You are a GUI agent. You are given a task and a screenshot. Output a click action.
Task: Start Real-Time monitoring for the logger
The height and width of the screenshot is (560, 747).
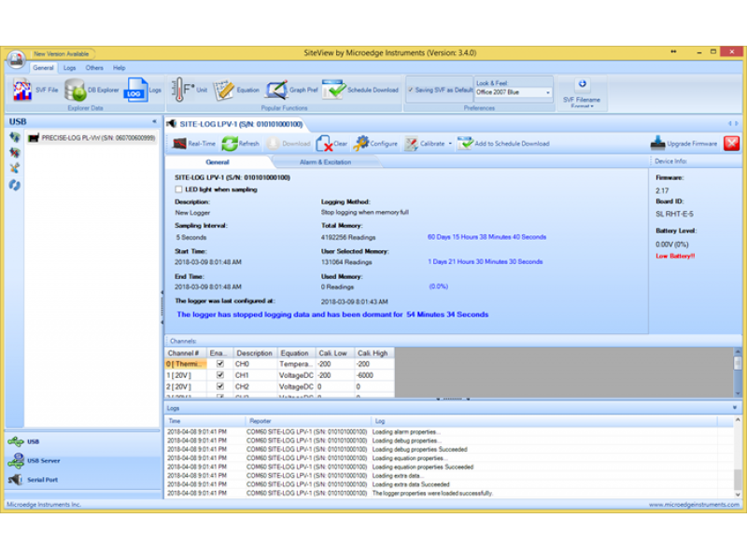[x=194, y=144]
